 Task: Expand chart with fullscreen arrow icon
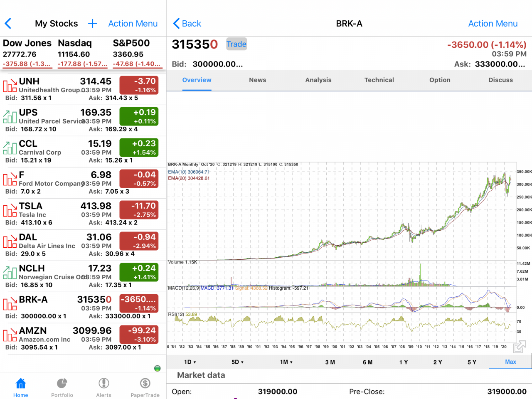coord(519,346)
